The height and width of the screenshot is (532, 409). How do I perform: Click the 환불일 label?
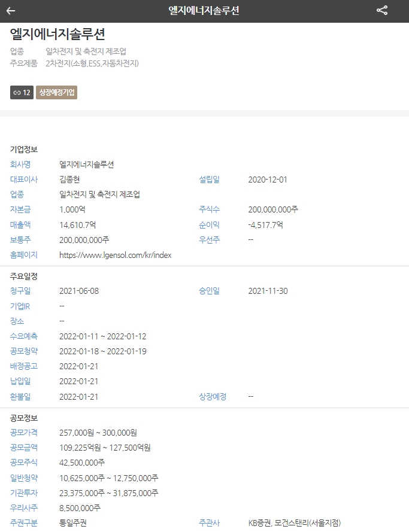[20, 396]
